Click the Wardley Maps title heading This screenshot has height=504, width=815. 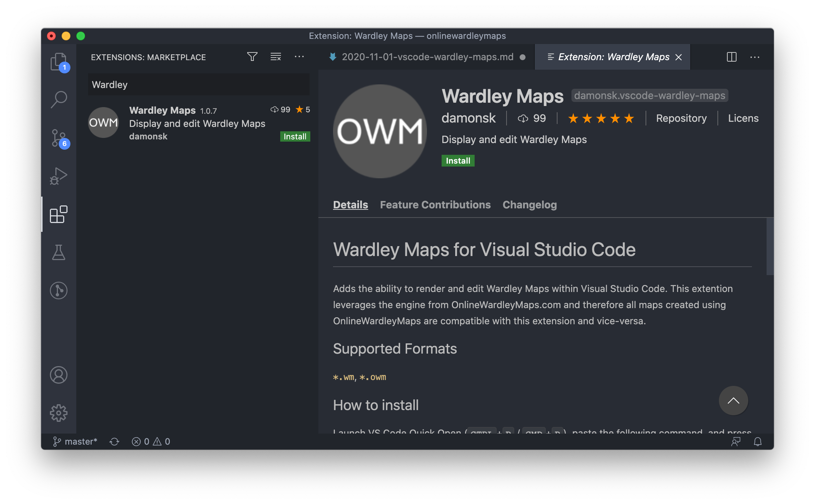[x=502, y=96]
